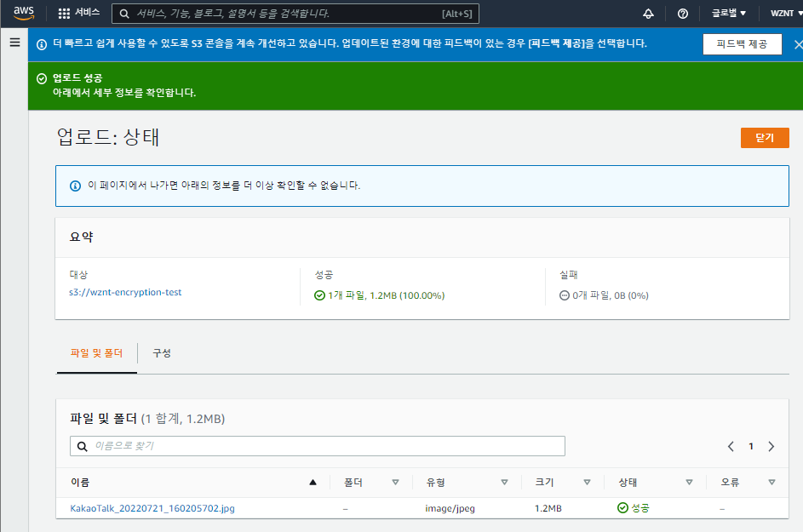The image size is (803, 532).
Task: Sort the 오류 column
Action: [771, 483]
